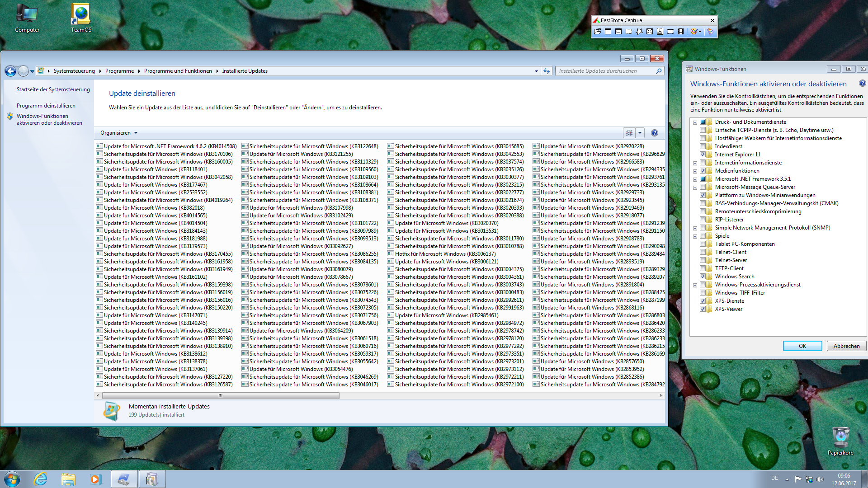Click the explorer Back arrow button

pyautogui.click(x=10, y=71)
